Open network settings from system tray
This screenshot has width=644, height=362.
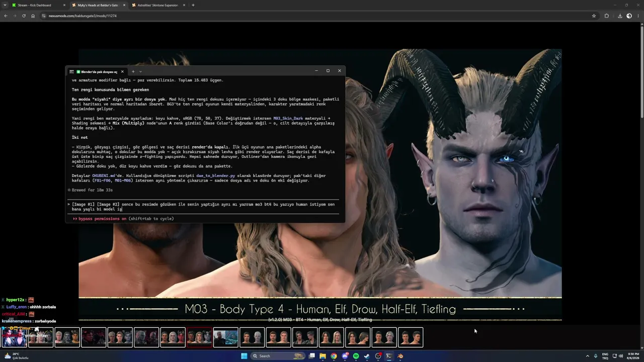click(x=614, y=356)
